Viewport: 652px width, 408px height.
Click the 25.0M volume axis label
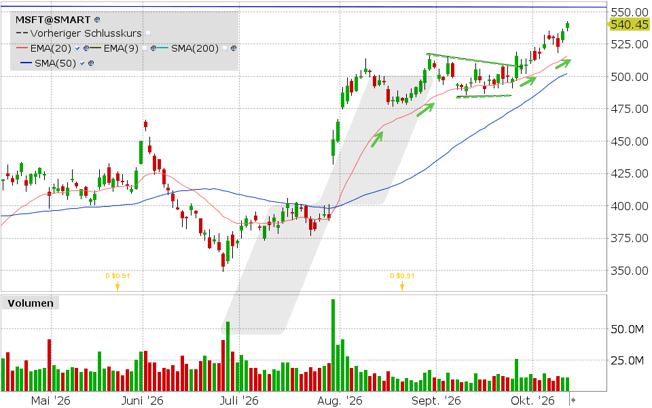627,361
